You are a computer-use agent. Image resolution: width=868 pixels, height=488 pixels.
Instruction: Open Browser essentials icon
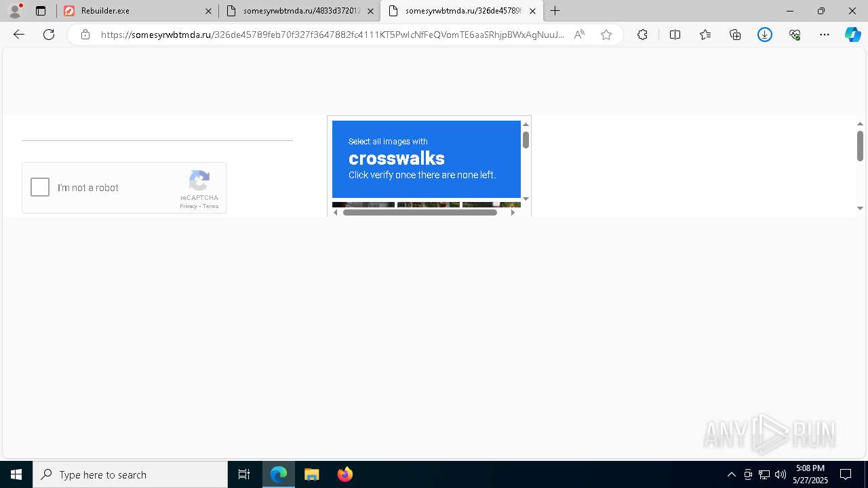pyautogui.click(x=795, y=35)
